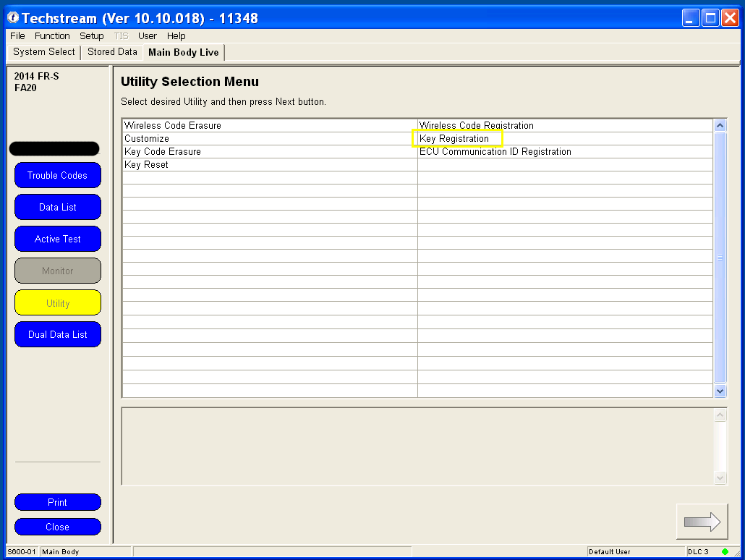This screenshot has height=560, width=745.
Task: Open the File menu
Action: pos(17,36)
